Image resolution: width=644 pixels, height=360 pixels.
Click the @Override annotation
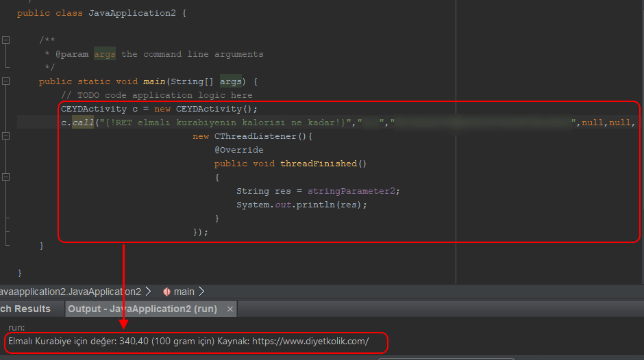[238, 150]
